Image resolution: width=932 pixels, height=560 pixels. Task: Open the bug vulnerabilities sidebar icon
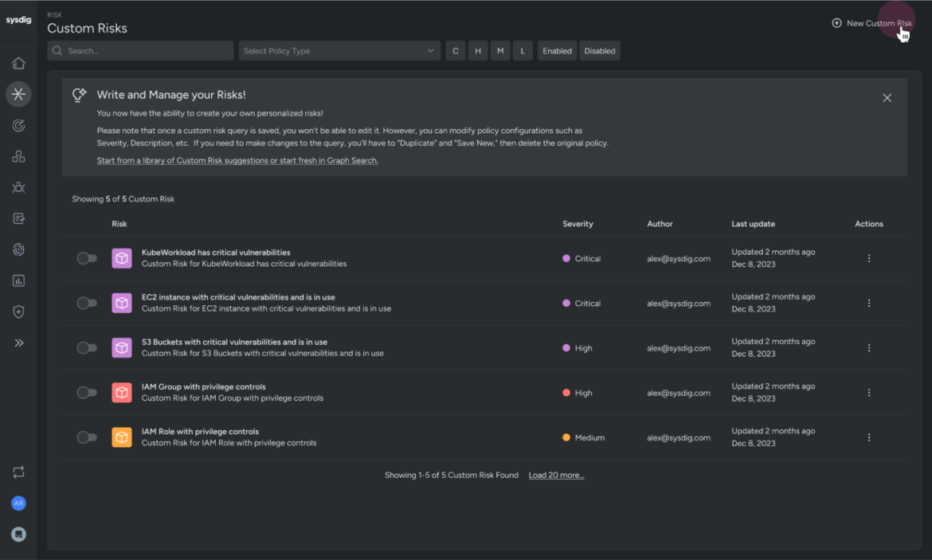pos(18,187)
